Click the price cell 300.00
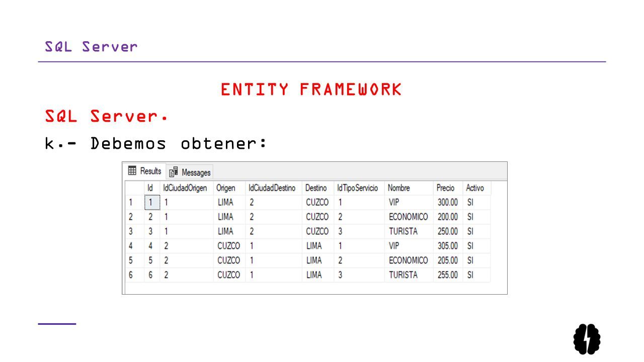The width and height of the screenshot is (644, 362). pyautogui.click(x=448, y=203)
